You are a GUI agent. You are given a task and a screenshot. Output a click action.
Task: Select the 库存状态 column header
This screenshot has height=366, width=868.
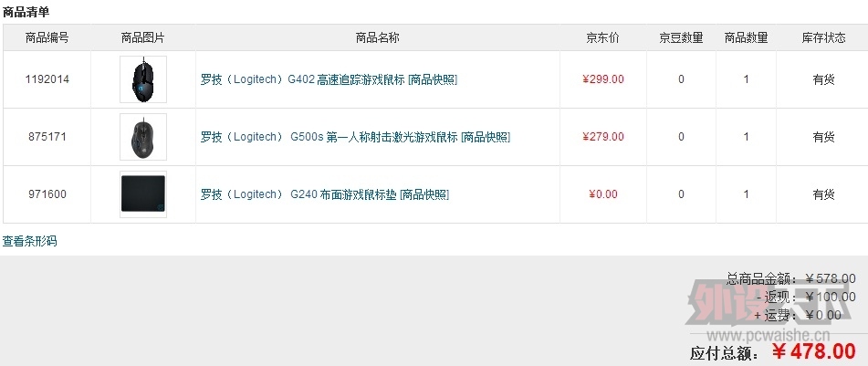click(823, 37)
